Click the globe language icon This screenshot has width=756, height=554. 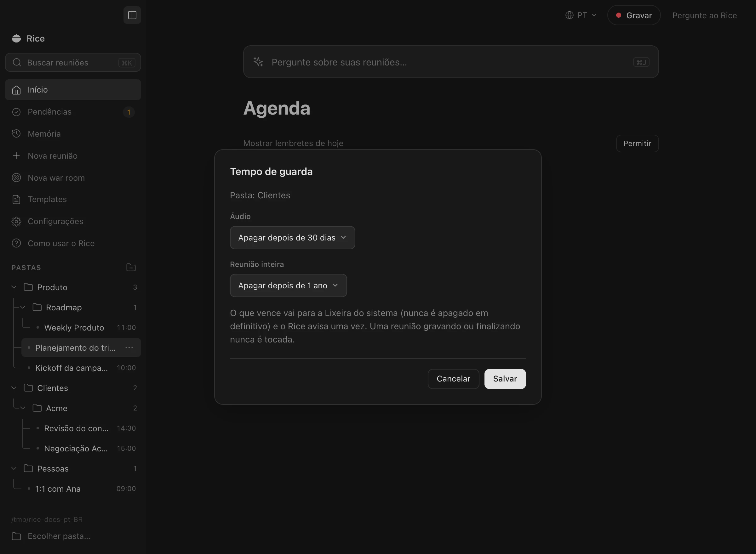[x=570, y=15]
